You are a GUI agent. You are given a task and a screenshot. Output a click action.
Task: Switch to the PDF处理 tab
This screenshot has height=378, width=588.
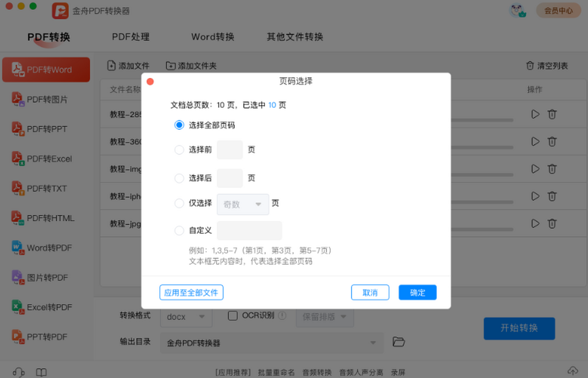[130, 37]
